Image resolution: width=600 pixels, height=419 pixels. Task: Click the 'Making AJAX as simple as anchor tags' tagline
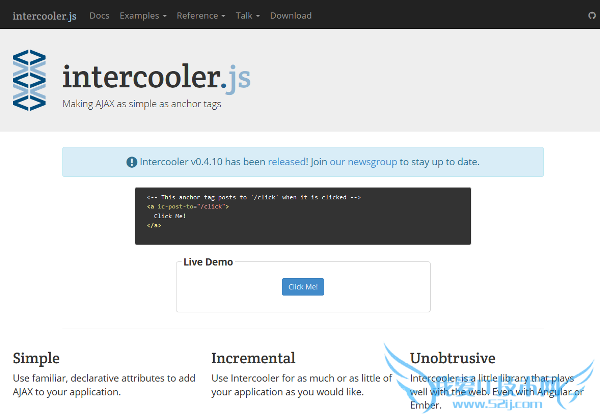(x=142, y=104)
